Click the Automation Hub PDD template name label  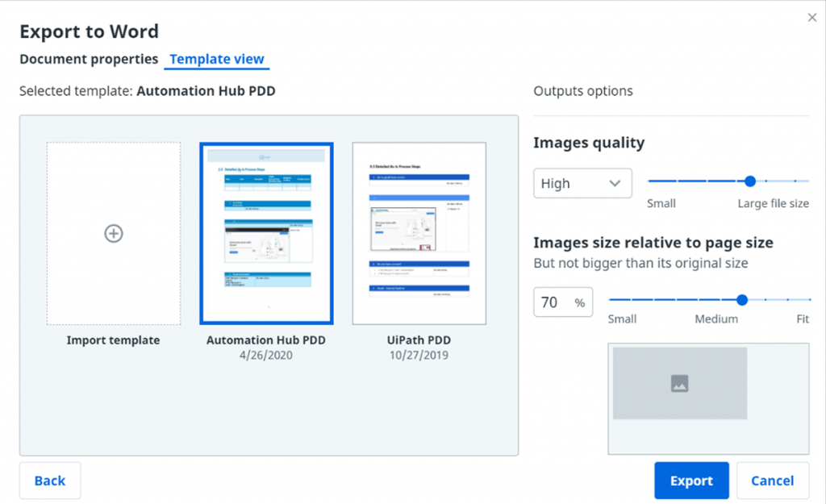coord(266,340)
